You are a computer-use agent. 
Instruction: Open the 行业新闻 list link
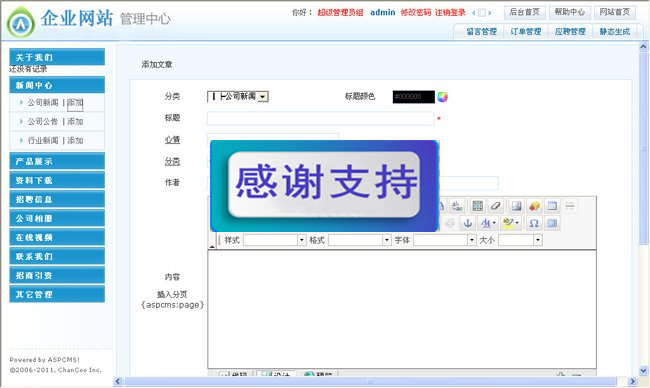pos(43,141)
